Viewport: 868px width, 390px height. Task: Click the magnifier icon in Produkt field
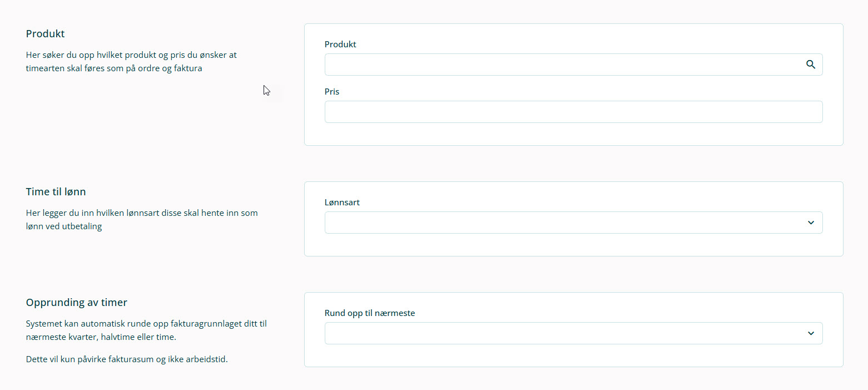810,65
